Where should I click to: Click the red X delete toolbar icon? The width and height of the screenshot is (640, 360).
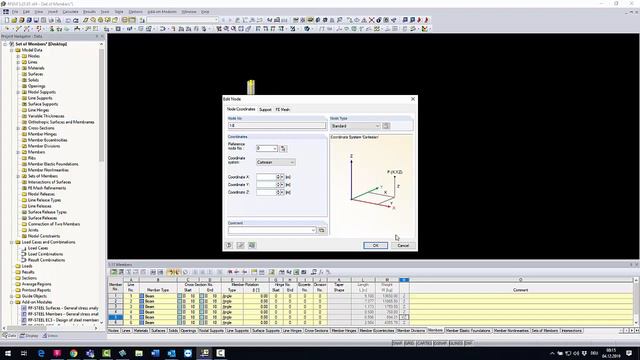(371, 20)
